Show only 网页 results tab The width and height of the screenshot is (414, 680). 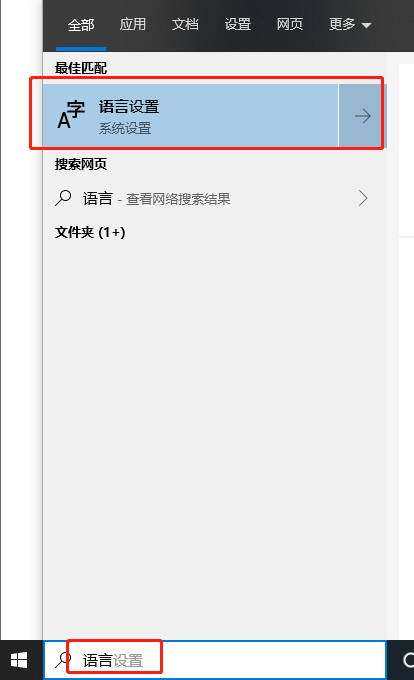[290, 24]
